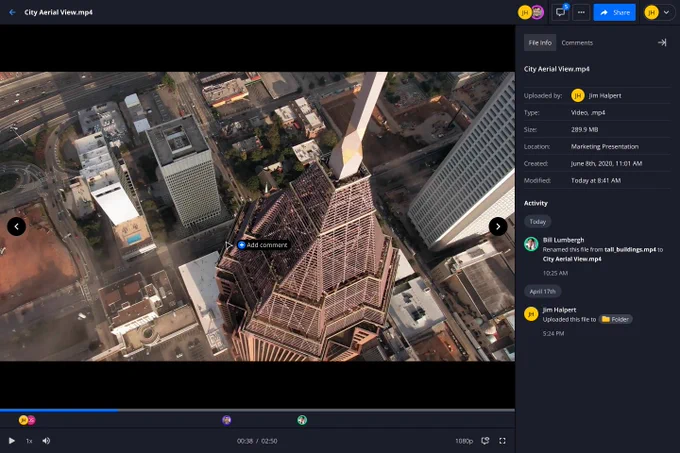Image resolution: width=680 pixels, height=453 pixels.
Task: Select the File Info tab
Action: click(540, 42)
